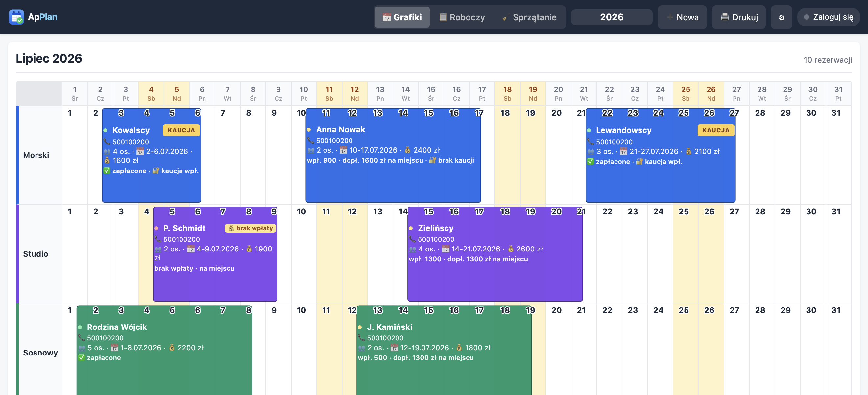Click the green checkmark by Lewandowscy zapłacone

pos(591,162)
